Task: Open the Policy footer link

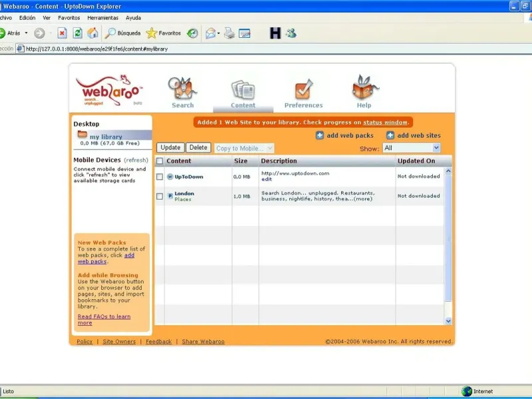Action: point(84,341)
